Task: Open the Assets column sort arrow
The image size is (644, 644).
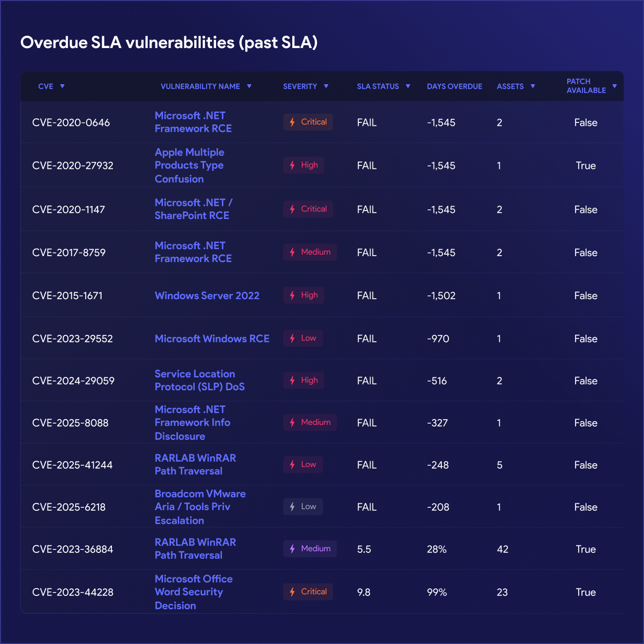Action: 533,86
